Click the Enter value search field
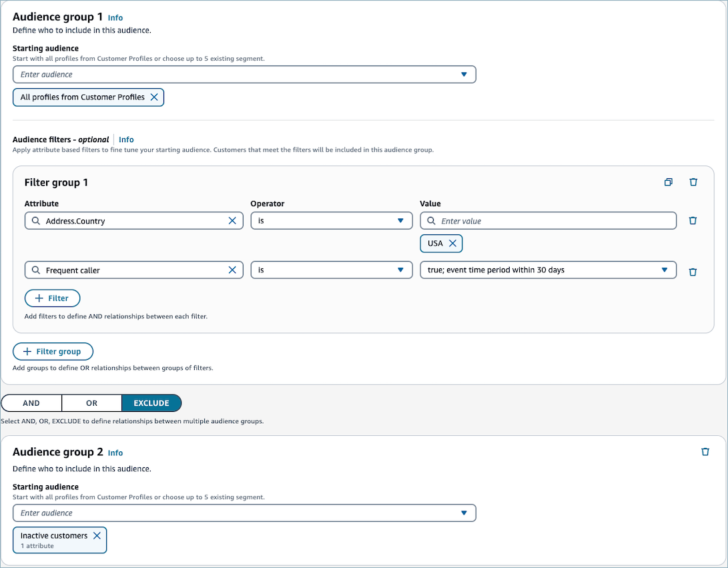 pos(554,221)
